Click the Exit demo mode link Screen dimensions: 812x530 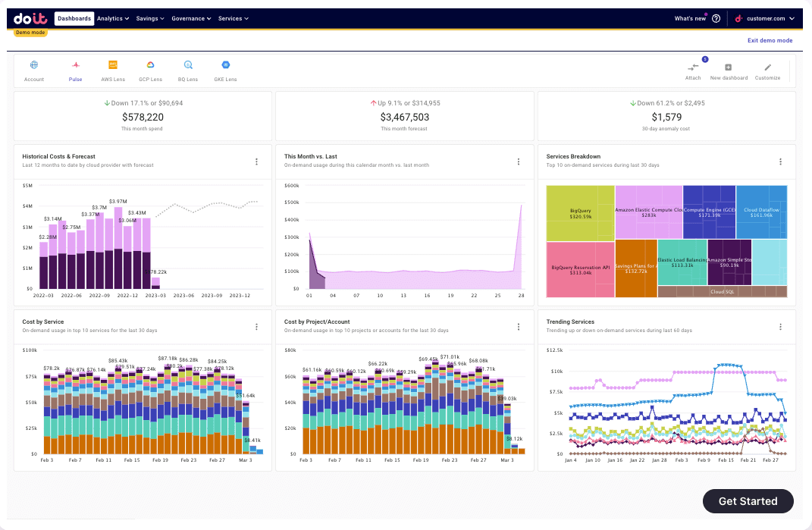click(770, 40)
